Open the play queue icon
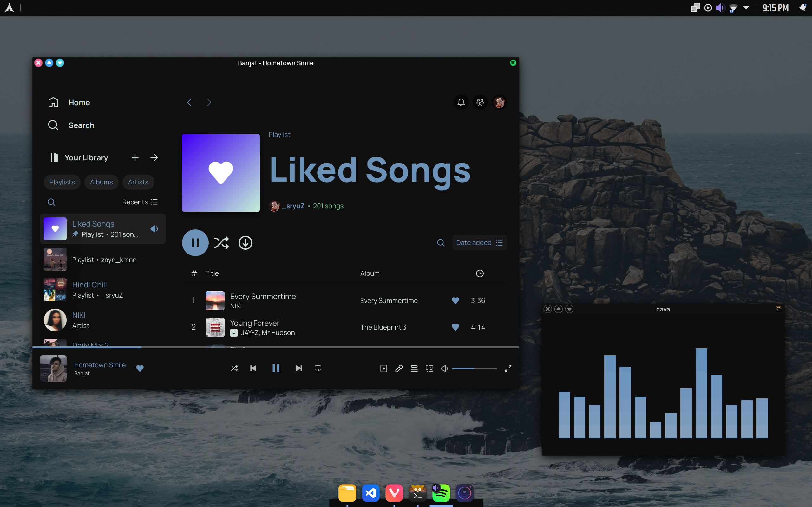The width and height of the screenshot is (812, 507). 414,369
